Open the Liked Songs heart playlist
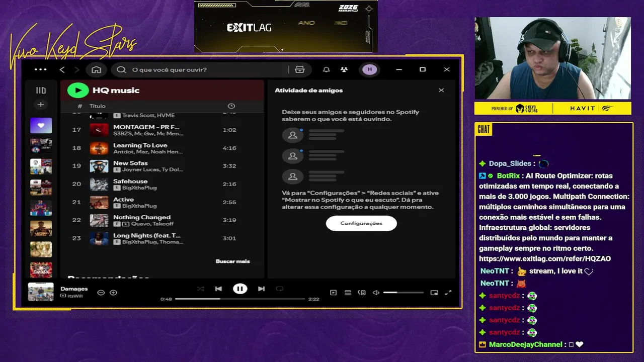This screenshot has height=362, width=644. click(41, 126)
